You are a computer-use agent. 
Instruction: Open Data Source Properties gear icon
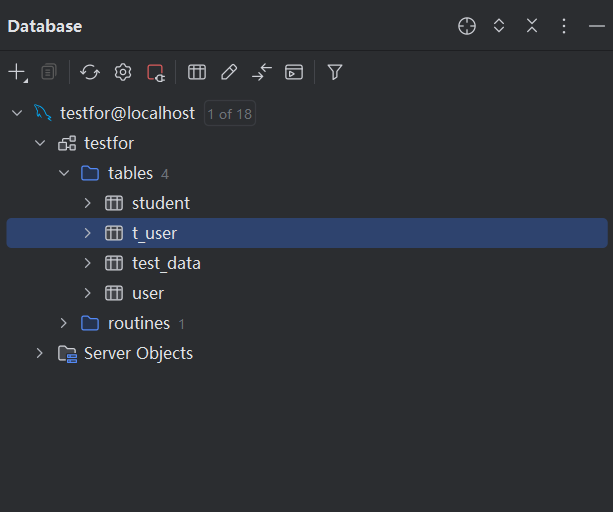coord(123,72)
